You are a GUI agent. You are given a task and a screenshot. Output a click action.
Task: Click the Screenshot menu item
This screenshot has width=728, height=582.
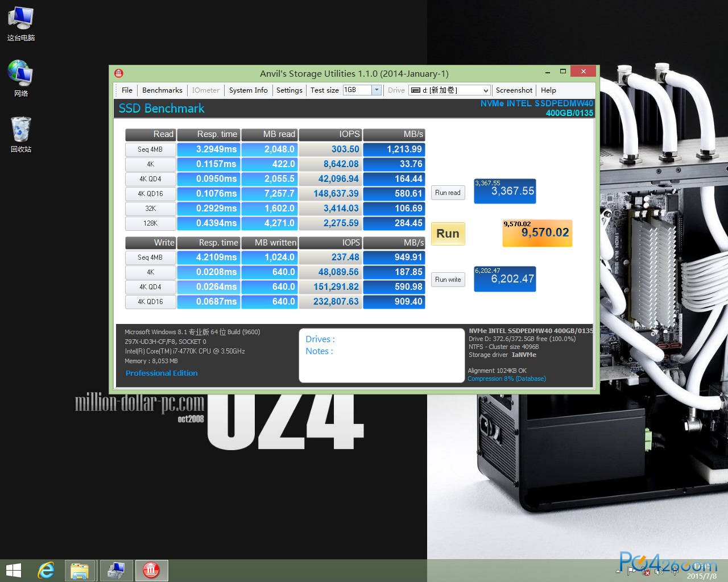click(514, 90)
